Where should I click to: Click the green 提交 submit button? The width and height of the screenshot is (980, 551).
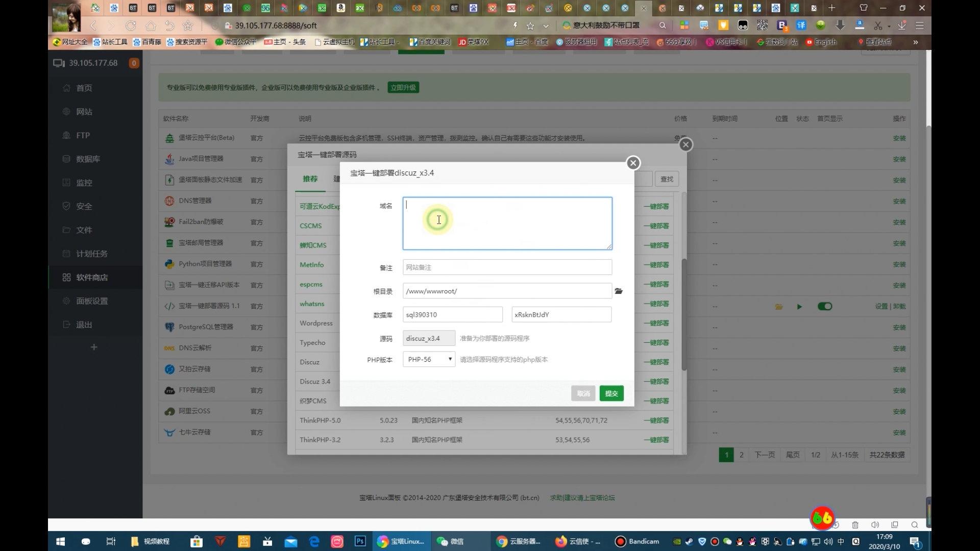tap(611, 393)
